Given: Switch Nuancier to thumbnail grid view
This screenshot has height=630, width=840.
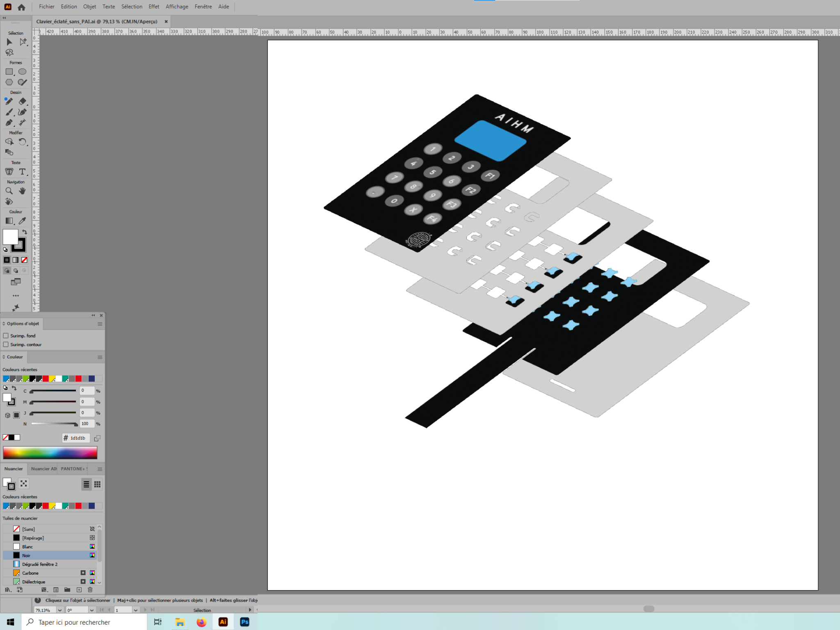Looking at the screenshot, I should tap(97, 484).
